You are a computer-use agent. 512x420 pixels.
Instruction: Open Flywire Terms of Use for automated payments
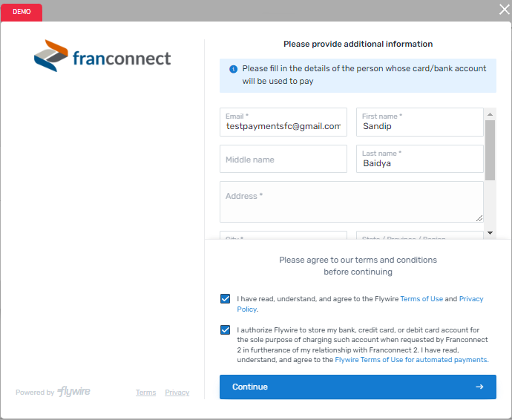pyautogui.click(x=411, y=360)
